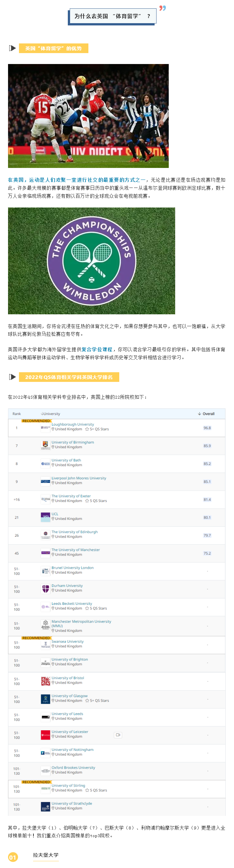Click the University of Edinburgh crest logo
234x868 pixels.
coord(45,535)
